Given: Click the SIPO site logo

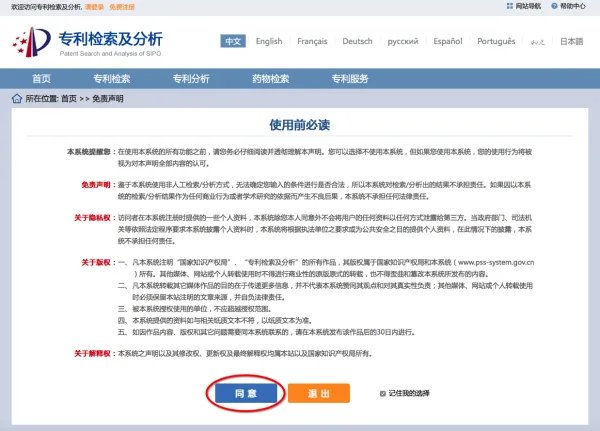Looking at the screenshot, I should [32, 42].
